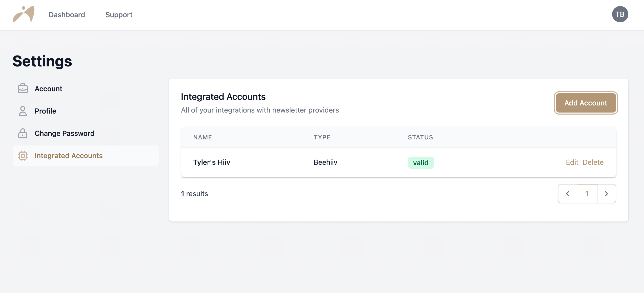Click the lock icon for Change Password
Screen dimensions: 644x293
tap(23, 133)
